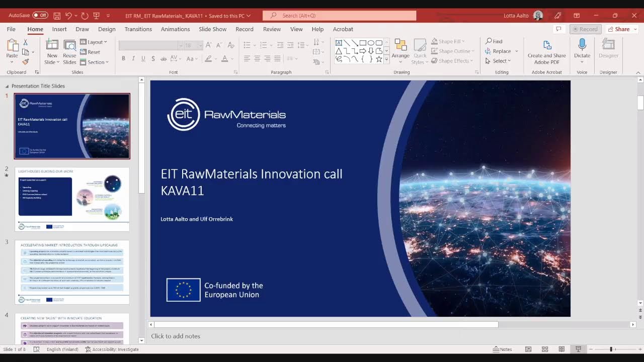Select the triangle shape

(x=339, y=51)
